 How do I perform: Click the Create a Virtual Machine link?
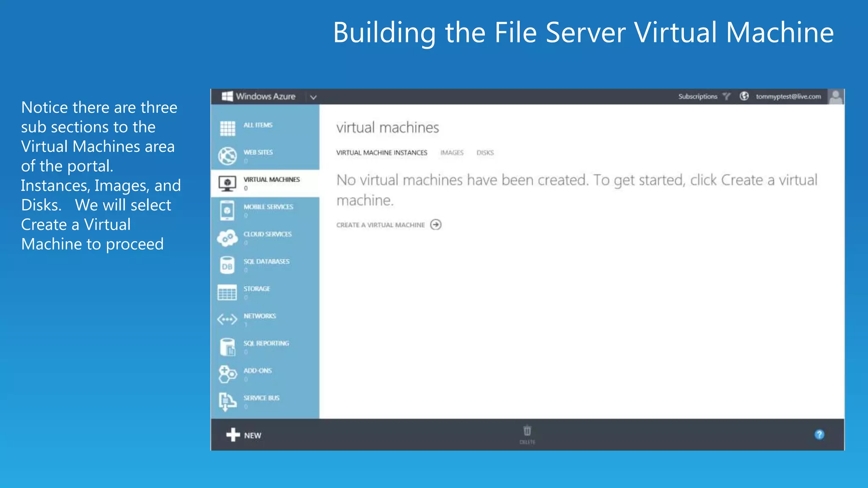380,225
